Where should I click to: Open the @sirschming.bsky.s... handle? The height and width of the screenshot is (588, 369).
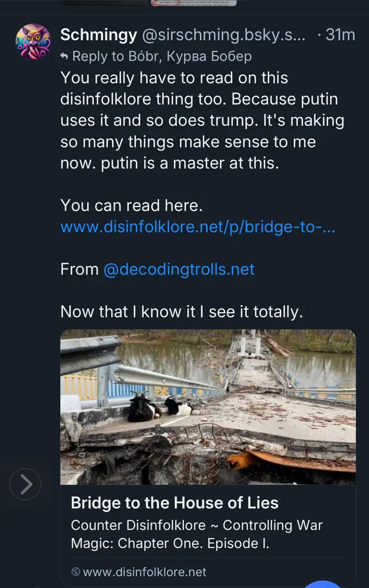[x=223, y=35]
